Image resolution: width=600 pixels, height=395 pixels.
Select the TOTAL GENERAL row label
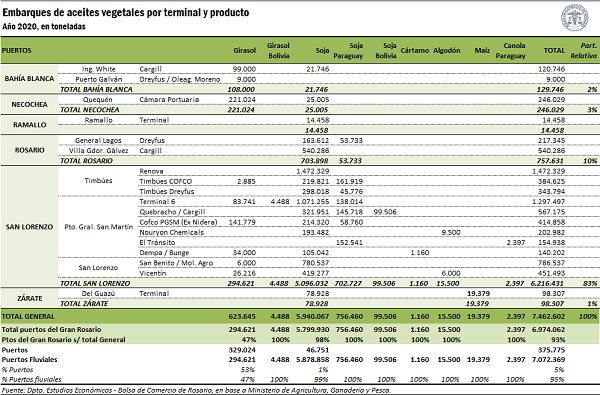tap(28, 317)
